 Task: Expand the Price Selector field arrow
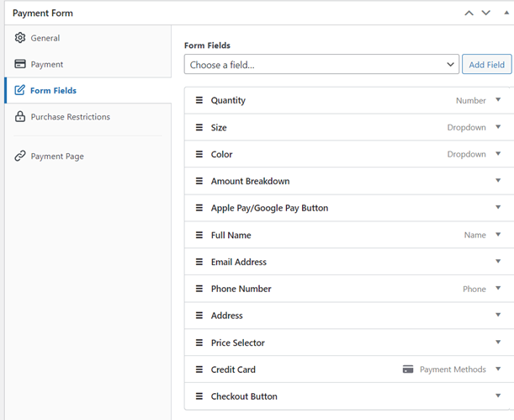498,343
